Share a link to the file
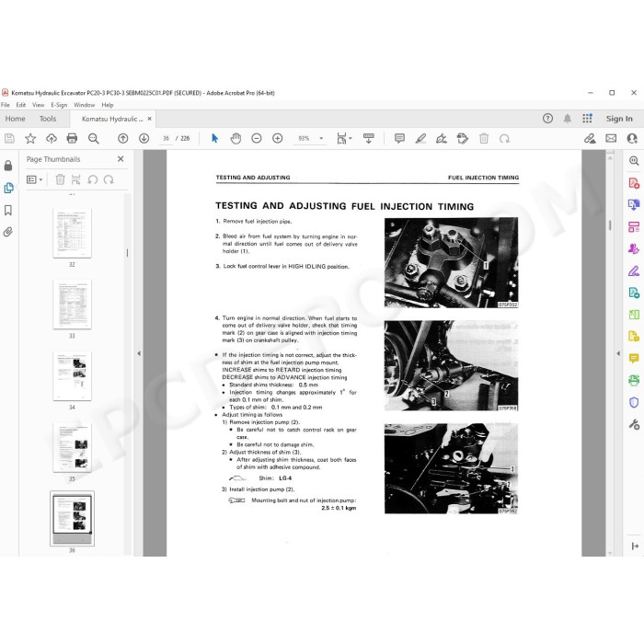The width and height of the screenshot is (644, 644). 590,138
